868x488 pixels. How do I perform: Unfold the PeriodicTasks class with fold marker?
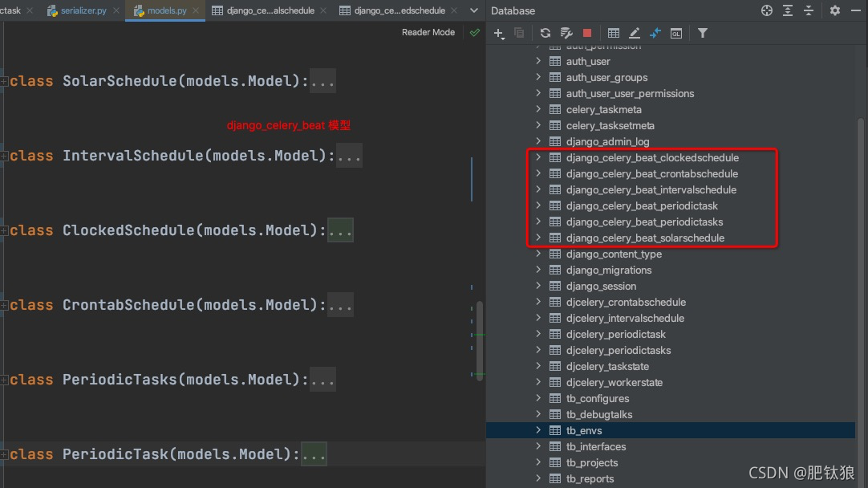pyautogui.click(x=4, y=380)
